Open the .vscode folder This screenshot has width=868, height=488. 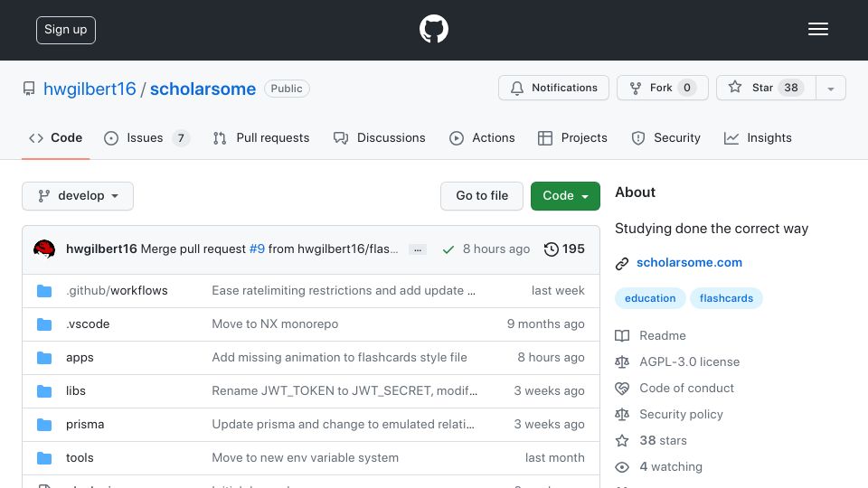pyautogui.click(x=88, y=324)
